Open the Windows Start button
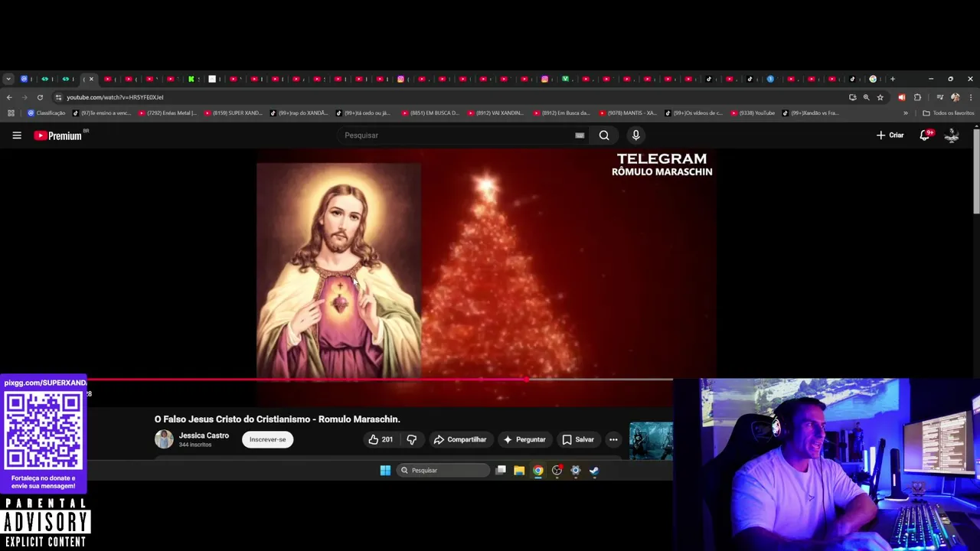Viewport: 980px width, 551px height. point(385,471)
